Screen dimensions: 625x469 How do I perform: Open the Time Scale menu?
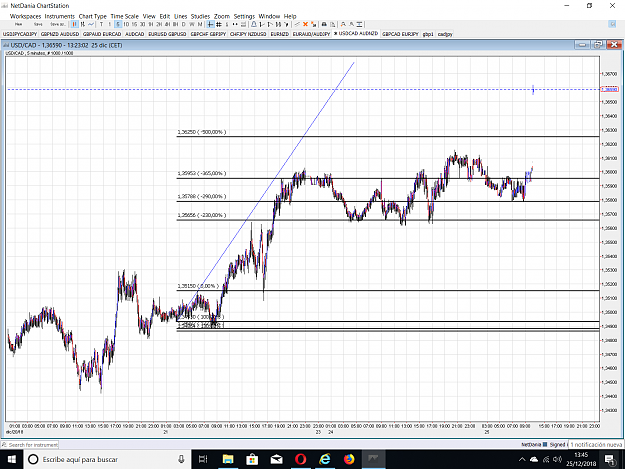pos(124,16)
